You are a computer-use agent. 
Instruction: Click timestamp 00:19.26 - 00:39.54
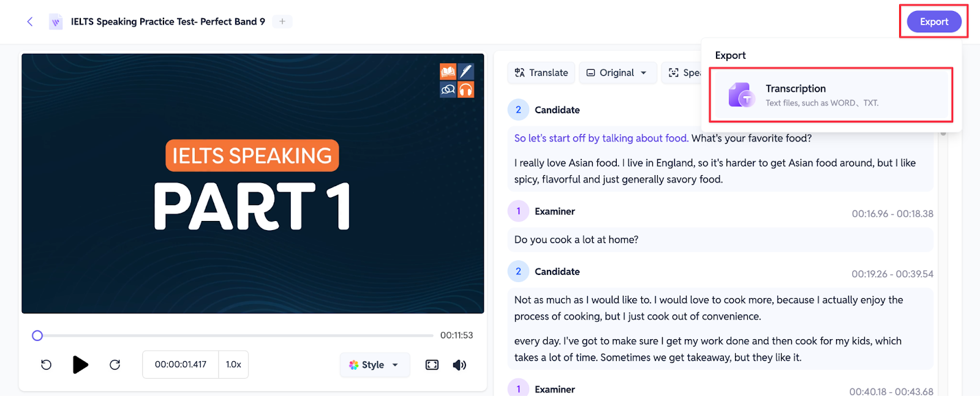coord(892,274)
